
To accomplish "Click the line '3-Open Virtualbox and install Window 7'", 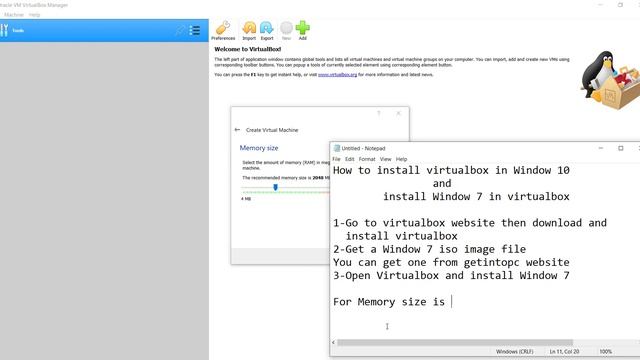I will tap(451, 276).
